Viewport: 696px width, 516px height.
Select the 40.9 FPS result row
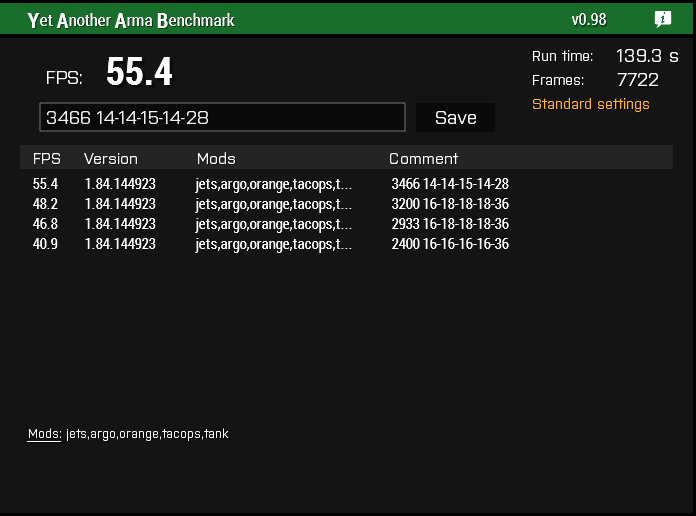(x=346, y=244)
